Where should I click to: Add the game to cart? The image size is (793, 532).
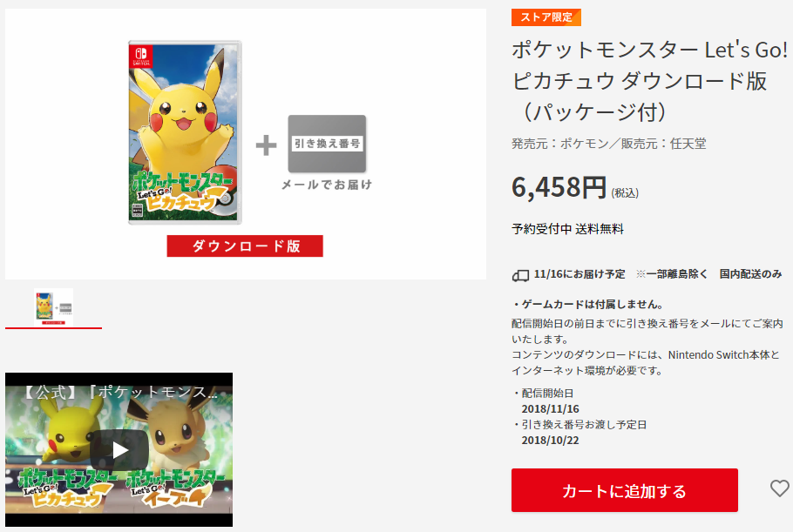[x=624, y=490]
